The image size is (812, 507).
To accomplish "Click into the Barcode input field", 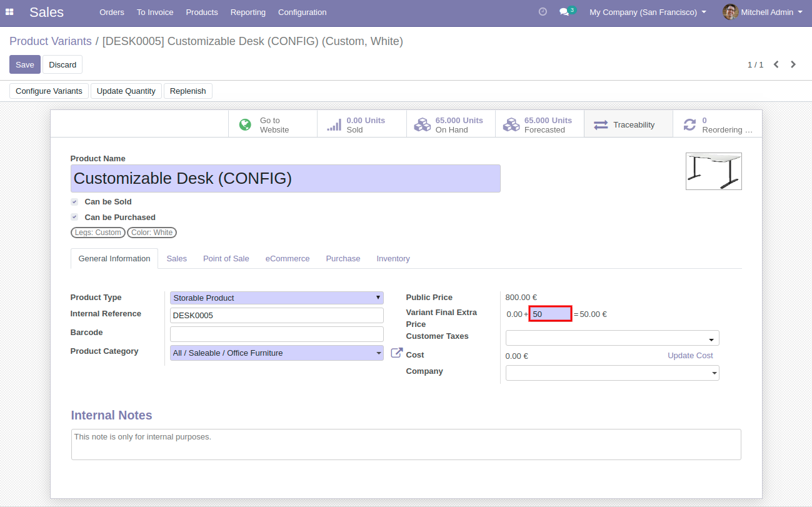I will click(277, 334).
